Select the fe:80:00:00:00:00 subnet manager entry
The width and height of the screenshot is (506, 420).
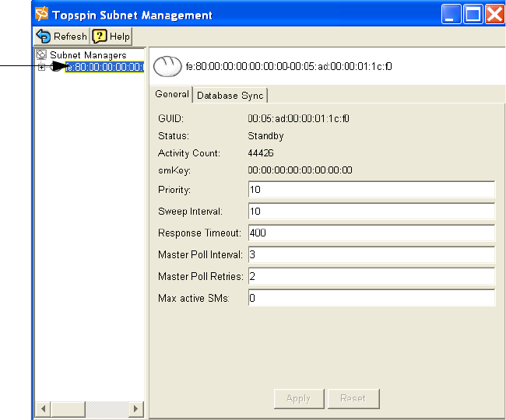click(104, 68)
